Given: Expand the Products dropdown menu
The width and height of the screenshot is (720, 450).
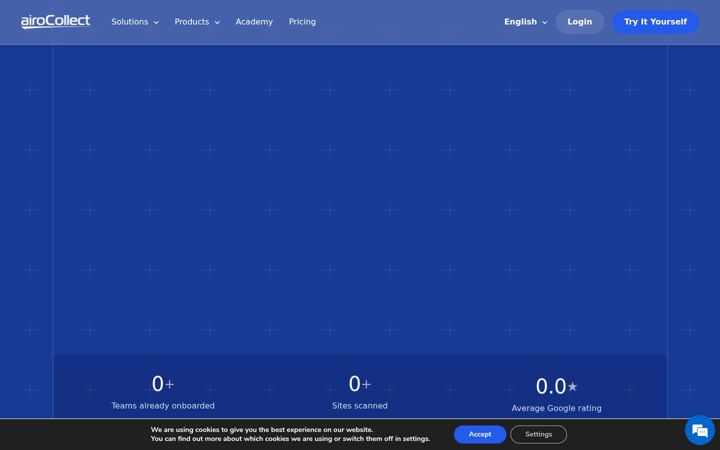Looking at the screenshot, I should click(x=197, y=22).
